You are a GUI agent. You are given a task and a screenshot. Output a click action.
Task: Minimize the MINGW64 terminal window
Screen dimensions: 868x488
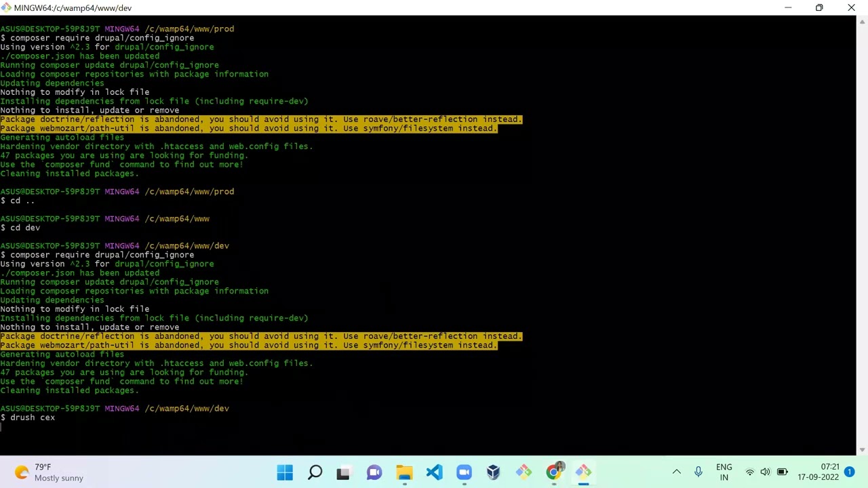(788, 7)
